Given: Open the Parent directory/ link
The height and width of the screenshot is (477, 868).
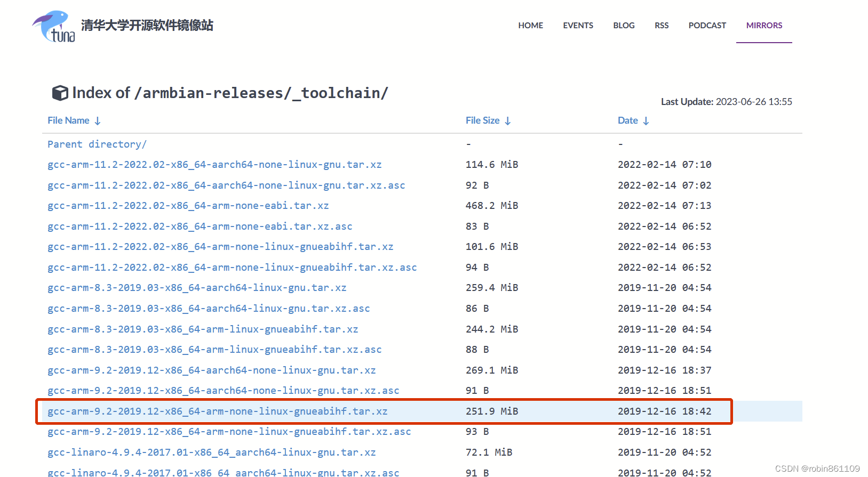Looking at the screenshot, I should coord(97,144).
